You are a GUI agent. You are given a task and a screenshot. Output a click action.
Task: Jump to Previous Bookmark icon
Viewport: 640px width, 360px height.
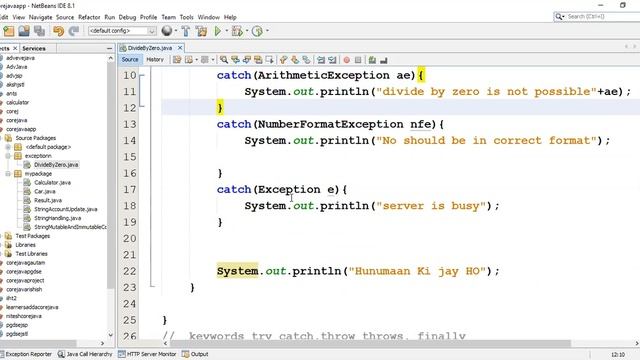[283, 60]
